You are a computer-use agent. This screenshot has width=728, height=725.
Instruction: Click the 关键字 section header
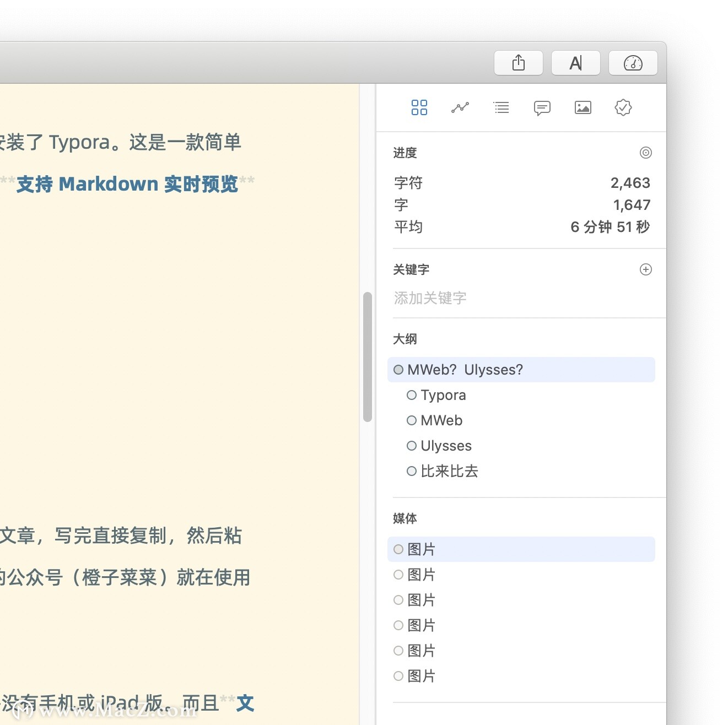coord(411,269)
